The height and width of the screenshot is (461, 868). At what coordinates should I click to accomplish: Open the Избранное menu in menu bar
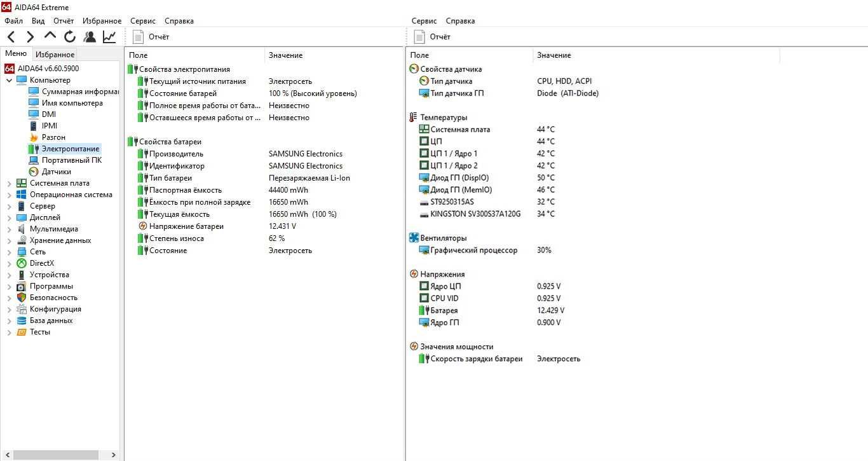pyautogui.click(x=102, y=21)
